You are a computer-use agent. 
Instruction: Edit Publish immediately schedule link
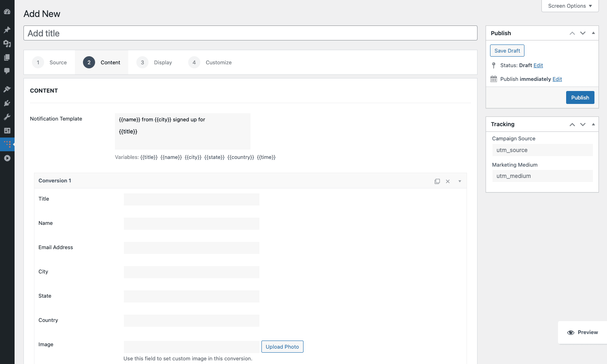click(557, 79)
